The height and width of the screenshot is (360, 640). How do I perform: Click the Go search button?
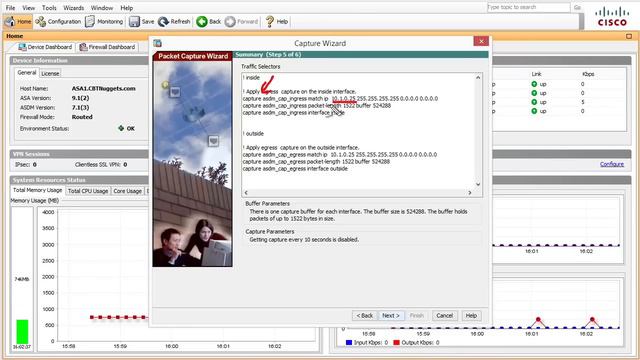[x=577, y=7]
